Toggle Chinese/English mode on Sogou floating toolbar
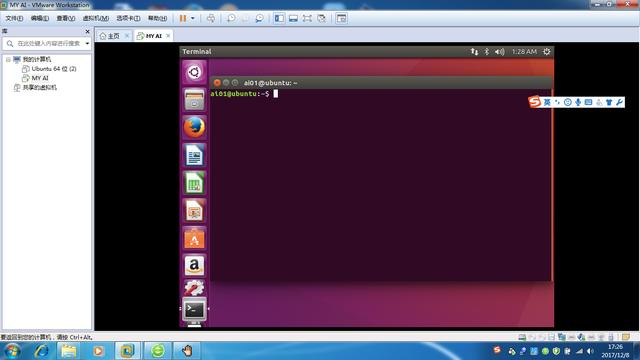The width and height of the screenshot is (640, 360). tap(547, 102)
